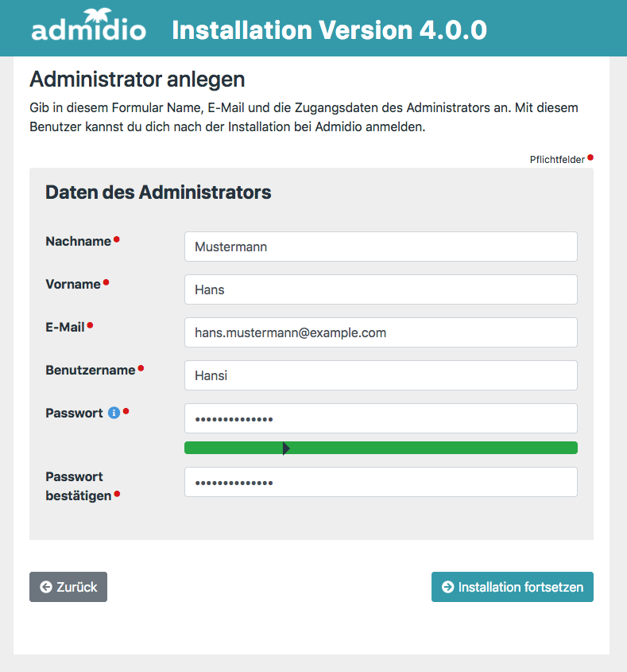Image resolution: width=627 pixels, height=672 pixels.
Task: Click the Vorname label
Action: tap(73, 284)
